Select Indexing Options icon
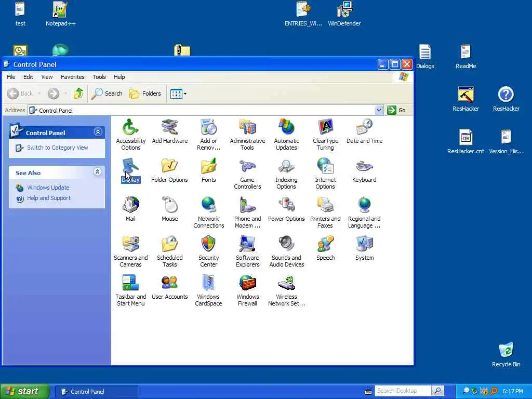The height and width of the screenshot is (399, 532). point(286,166)
